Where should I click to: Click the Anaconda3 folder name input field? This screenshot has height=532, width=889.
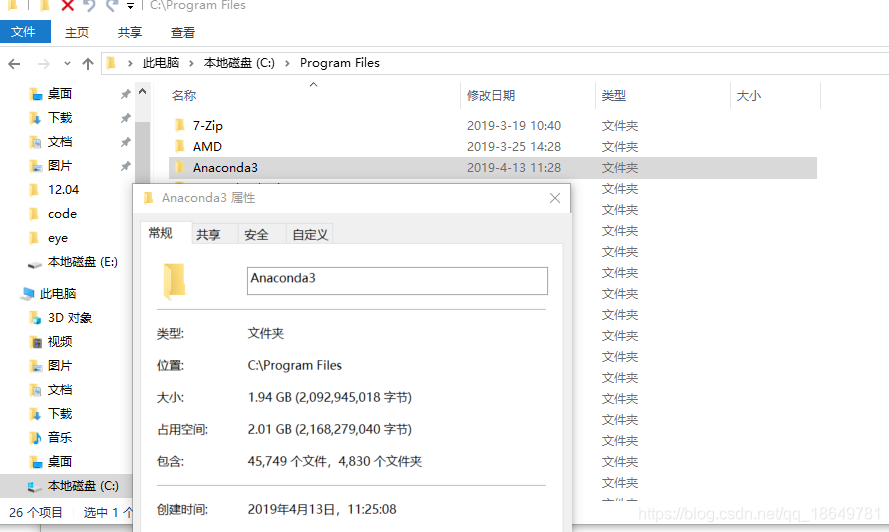pyautogui.click(x=397, y=281)
